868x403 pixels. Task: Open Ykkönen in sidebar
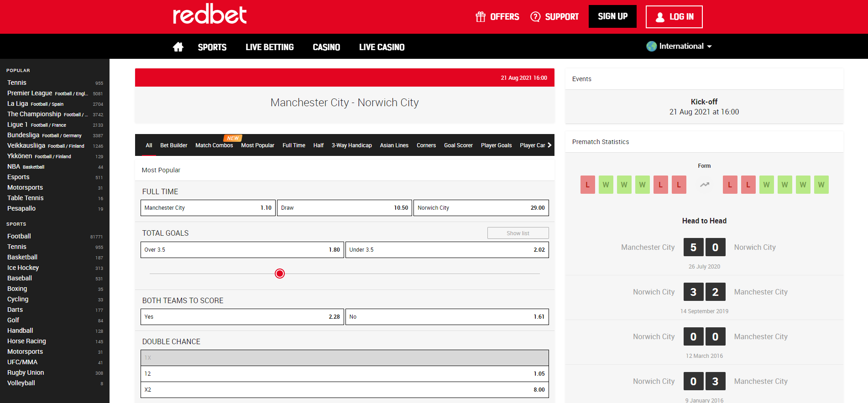[x=55, y=156]
